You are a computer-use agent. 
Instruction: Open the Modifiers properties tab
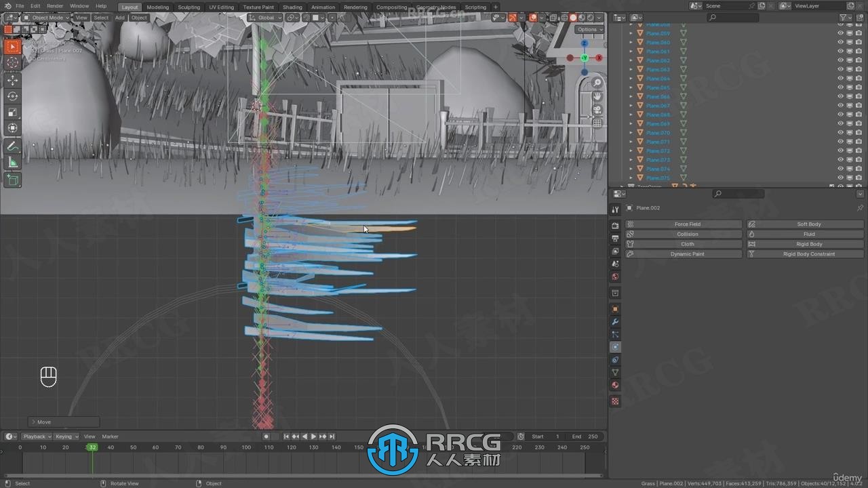point(615,322)
